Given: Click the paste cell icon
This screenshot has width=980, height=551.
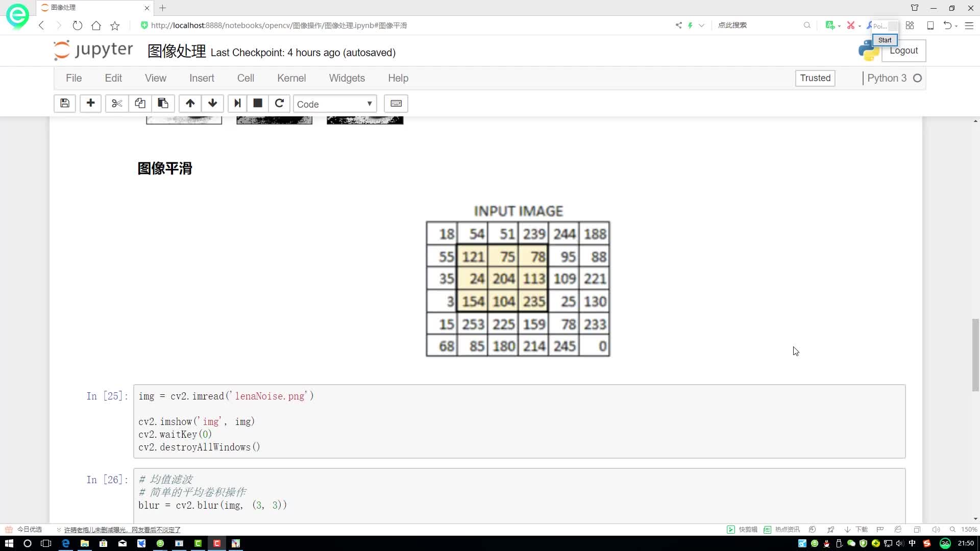Looking at the screenshot, I should click(x=162, y=103).
